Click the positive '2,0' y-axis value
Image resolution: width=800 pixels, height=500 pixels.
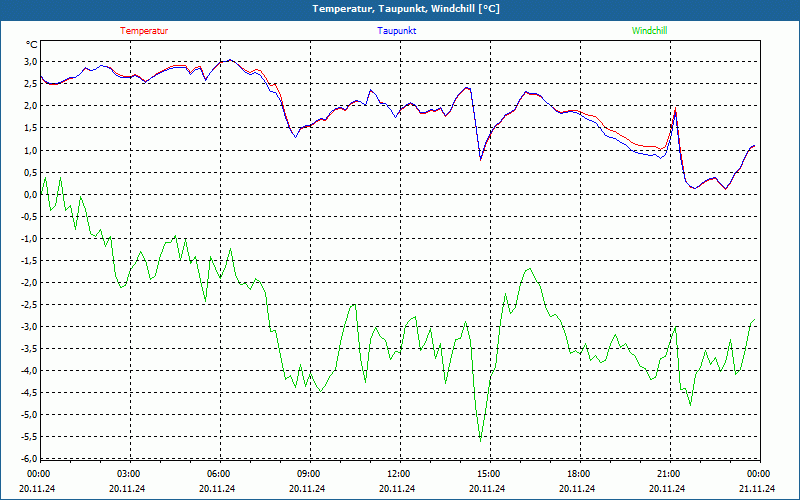pyautogui.click(x=31, y=106)
